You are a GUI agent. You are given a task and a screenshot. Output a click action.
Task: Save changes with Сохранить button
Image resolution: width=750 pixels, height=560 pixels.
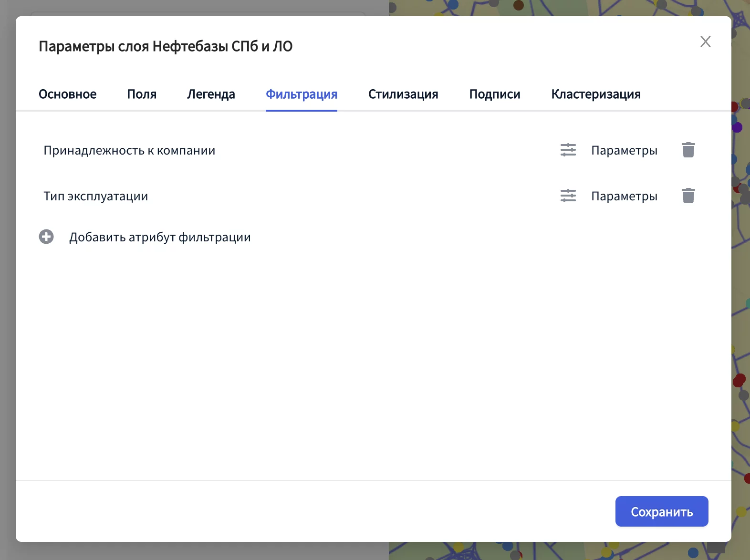click(661, 511)
